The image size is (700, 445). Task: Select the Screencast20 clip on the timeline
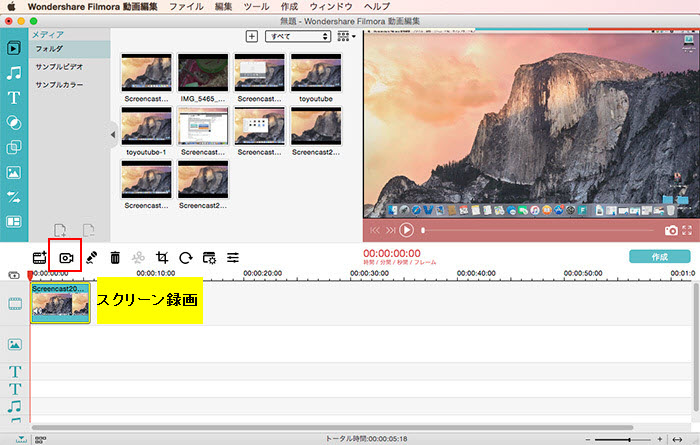click(60, 303)
